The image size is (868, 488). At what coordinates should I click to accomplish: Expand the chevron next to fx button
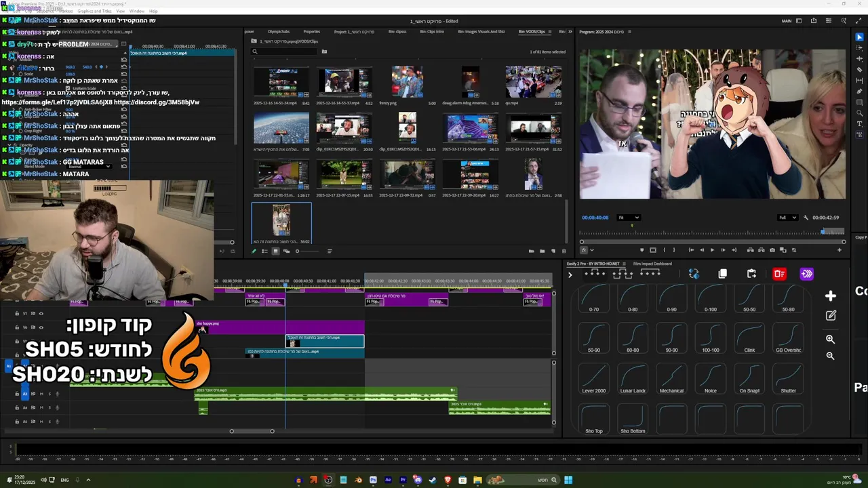coord(592,250)
